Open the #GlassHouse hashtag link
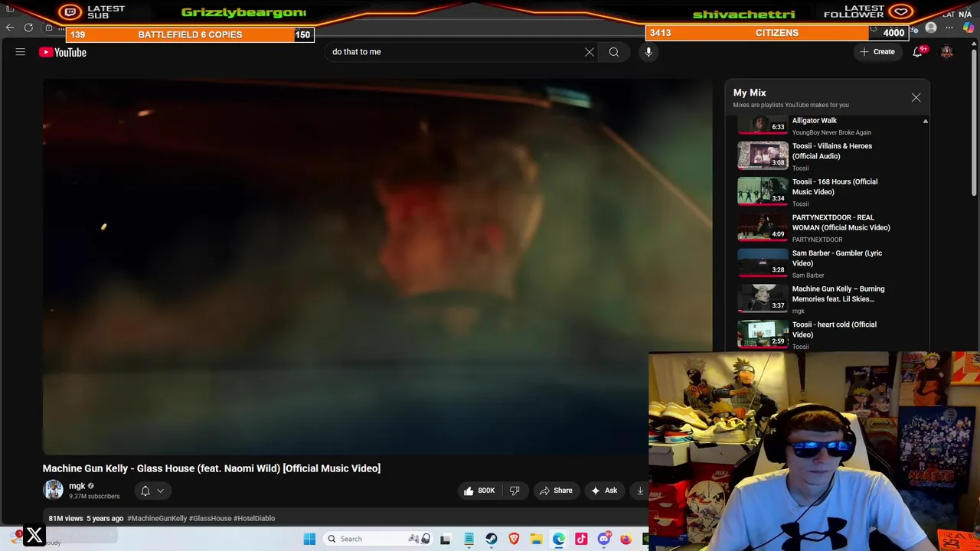 (x=211, y=518)
